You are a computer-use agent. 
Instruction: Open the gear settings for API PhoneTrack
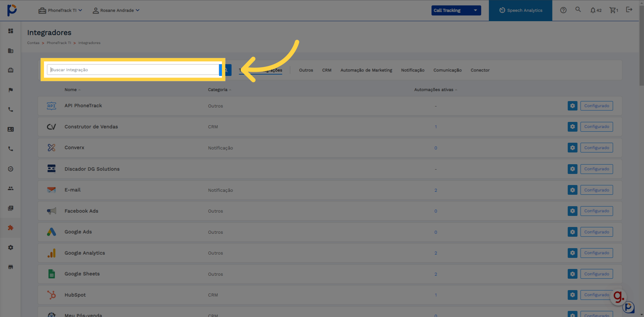573,106
